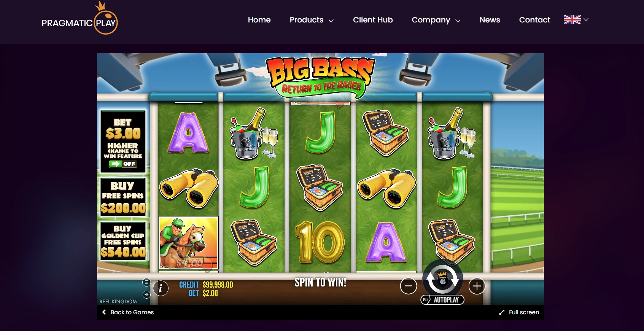Open game info with the i icon

pos(161,288)
